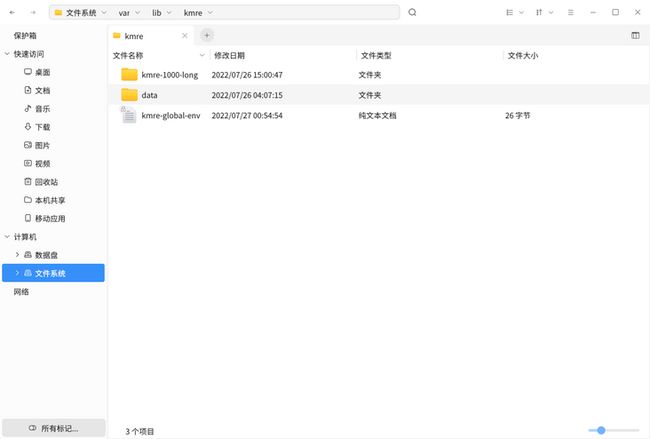
Task: Open Documents (文档) in sidebar
Action: coord(42,90)
